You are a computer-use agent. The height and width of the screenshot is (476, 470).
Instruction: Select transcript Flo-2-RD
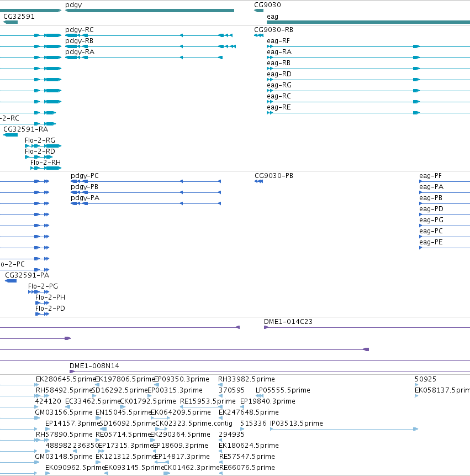pos(39,157)
